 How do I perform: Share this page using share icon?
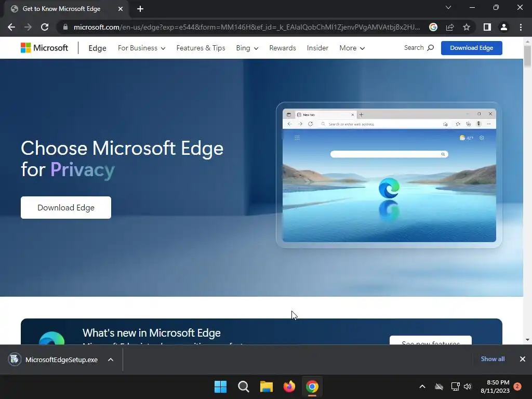pyautogui.click(x=450, y=27)
